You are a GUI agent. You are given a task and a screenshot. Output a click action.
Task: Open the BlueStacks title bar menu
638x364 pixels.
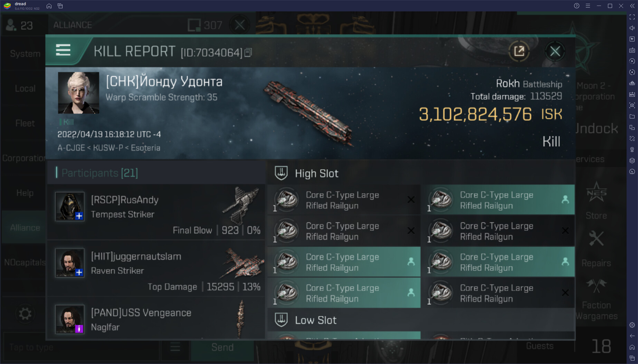point(588,6)
